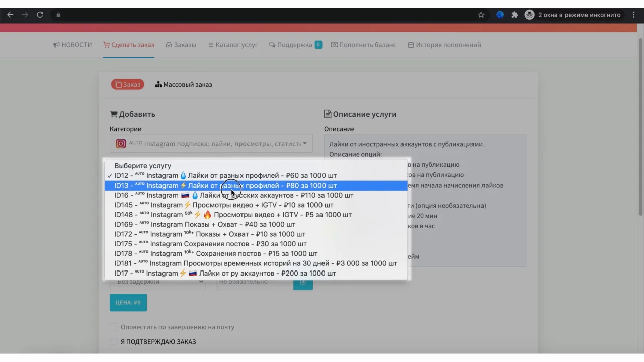Choose the Выберите услугу placeholder option
This screenshot has width=644, height=362.
[256, 166]
